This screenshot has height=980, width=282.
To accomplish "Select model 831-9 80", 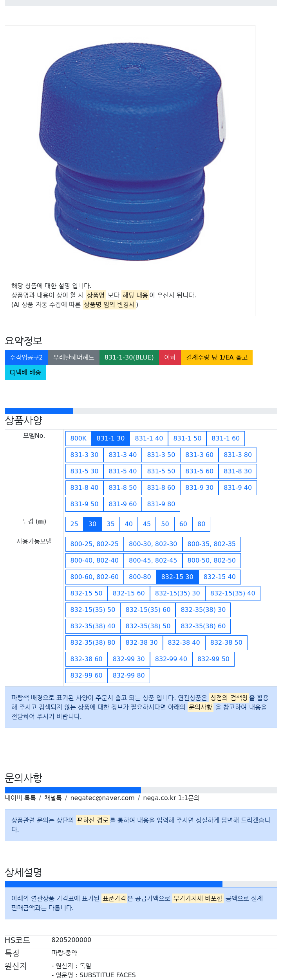I will point(161,504).
